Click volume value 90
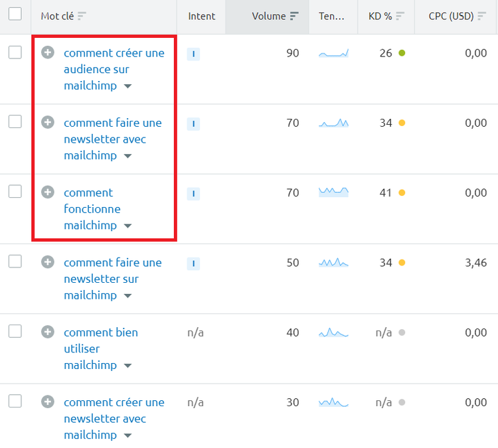Viewport: 498px width, 448px height. [x=293, y=53]
